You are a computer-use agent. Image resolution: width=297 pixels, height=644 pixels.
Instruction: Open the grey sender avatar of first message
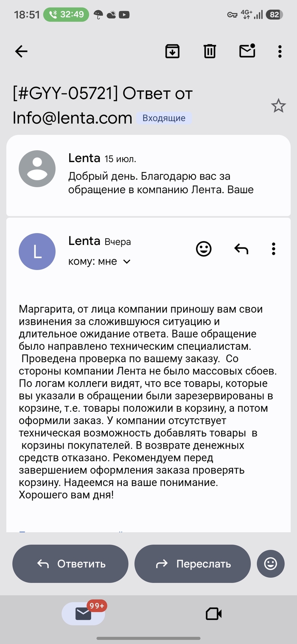tap(37, 169)
